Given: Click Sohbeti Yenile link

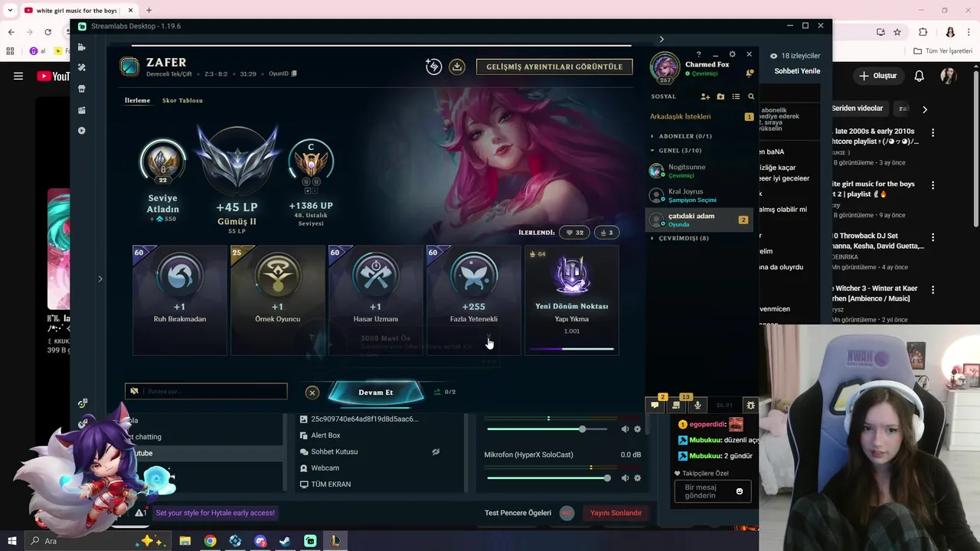Looking at the screenshot, I should (797, 71).
